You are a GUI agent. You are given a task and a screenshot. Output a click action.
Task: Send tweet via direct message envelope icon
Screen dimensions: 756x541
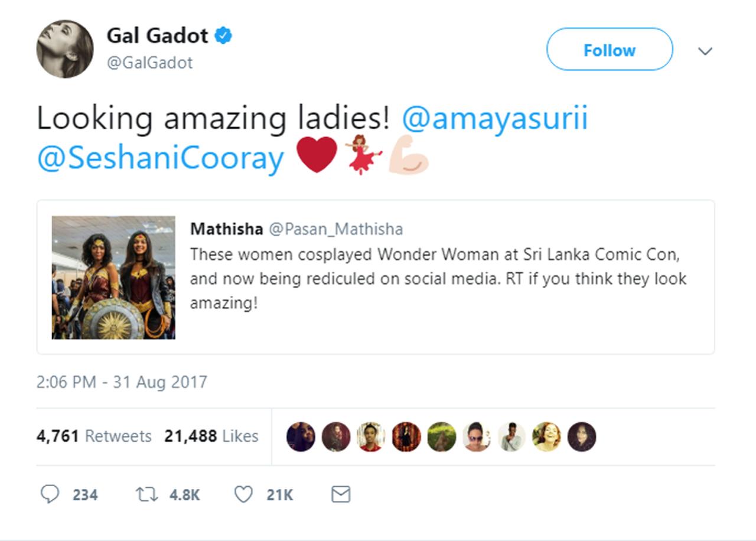pos(341,494)
